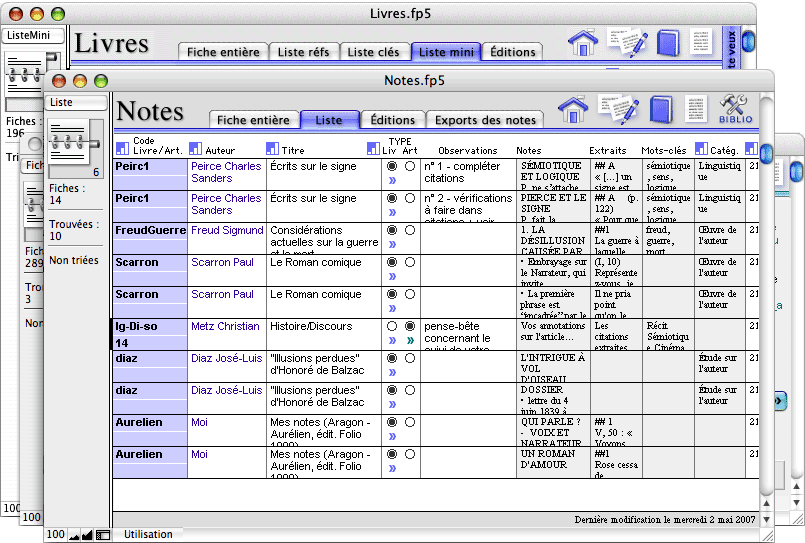
Task: Click the note-editing pencil icon in Notes window
Action: tap(619, 109)
